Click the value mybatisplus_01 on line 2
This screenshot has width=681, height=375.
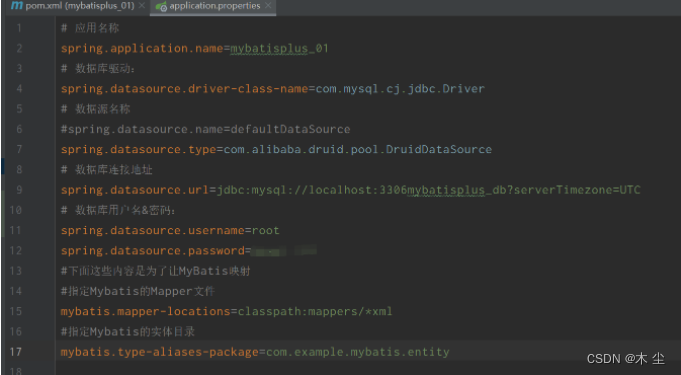(279, 48)
